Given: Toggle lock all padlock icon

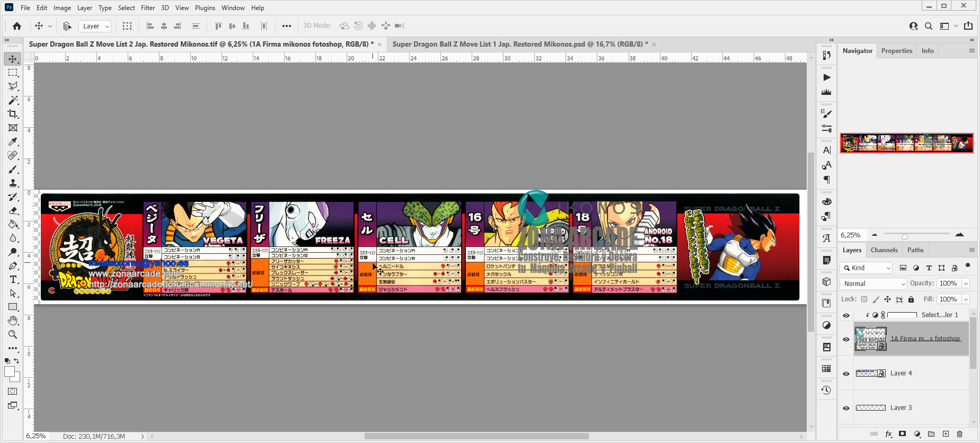Looking at the screenshot, I should 911,299.
